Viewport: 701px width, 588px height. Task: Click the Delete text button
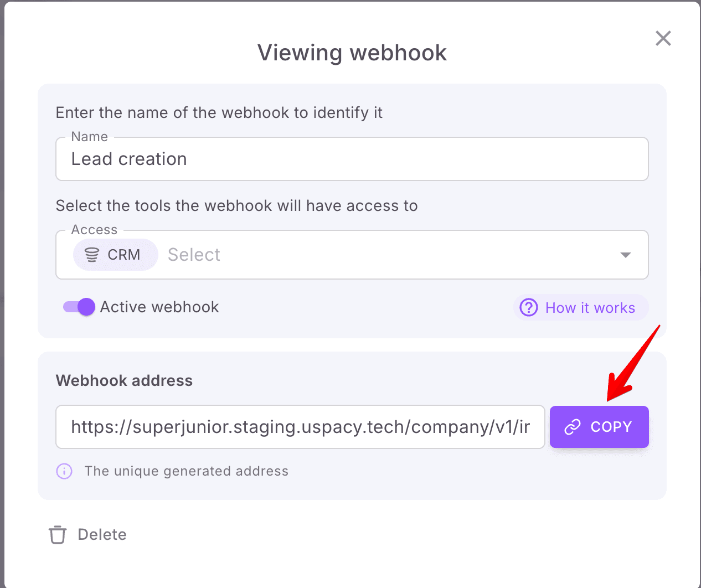point(102,535)
